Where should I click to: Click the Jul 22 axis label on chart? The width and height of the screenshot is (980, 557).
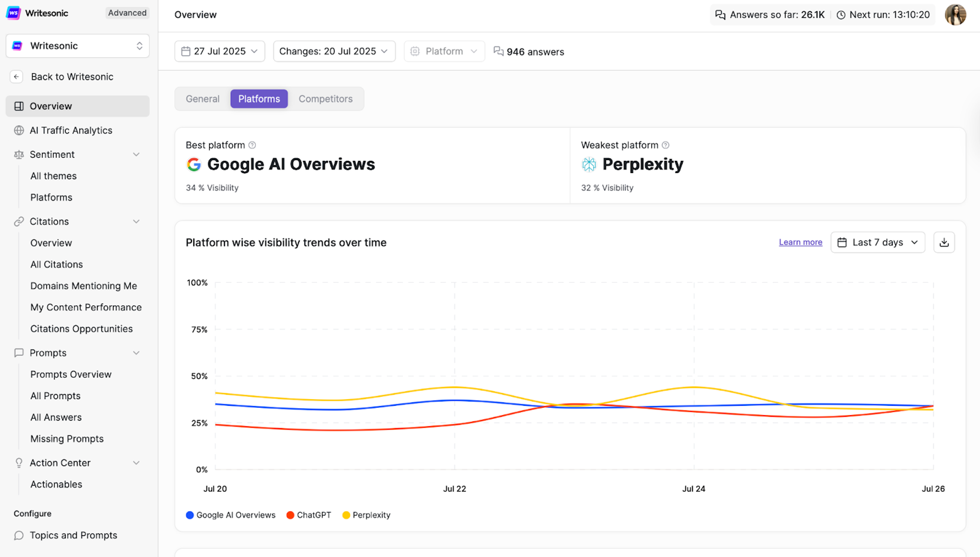pos(454,489)
